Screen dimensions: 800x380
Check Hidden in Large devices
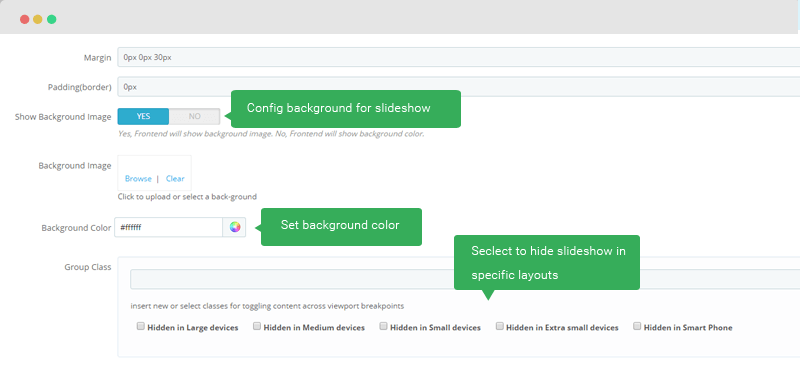click(x=140, y=326)
